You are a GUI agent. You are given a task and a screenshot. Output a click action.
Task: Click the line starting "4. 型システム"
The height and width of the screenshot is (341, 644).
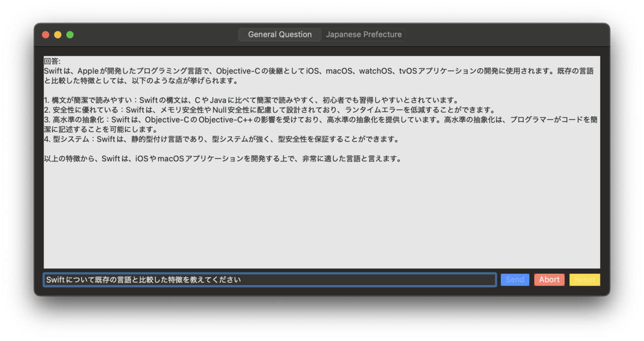click(x=222, y=139)
